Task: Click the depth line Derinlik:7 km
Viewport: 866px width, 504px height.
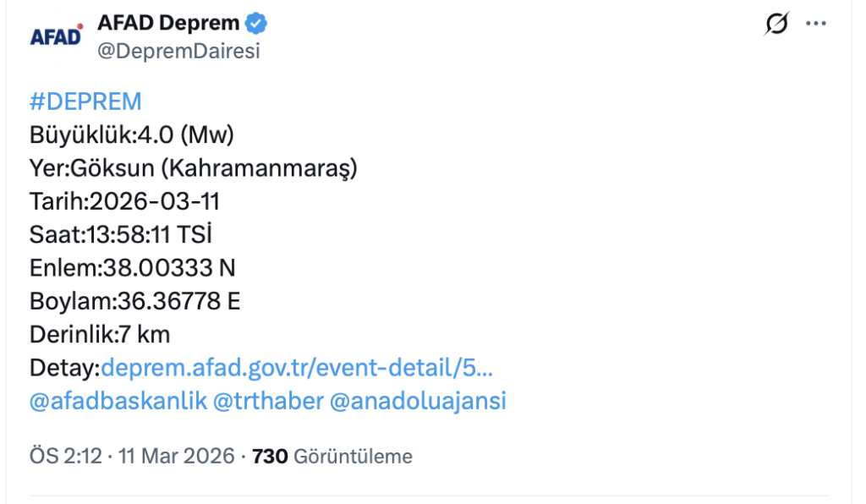Action: (101, 334)
